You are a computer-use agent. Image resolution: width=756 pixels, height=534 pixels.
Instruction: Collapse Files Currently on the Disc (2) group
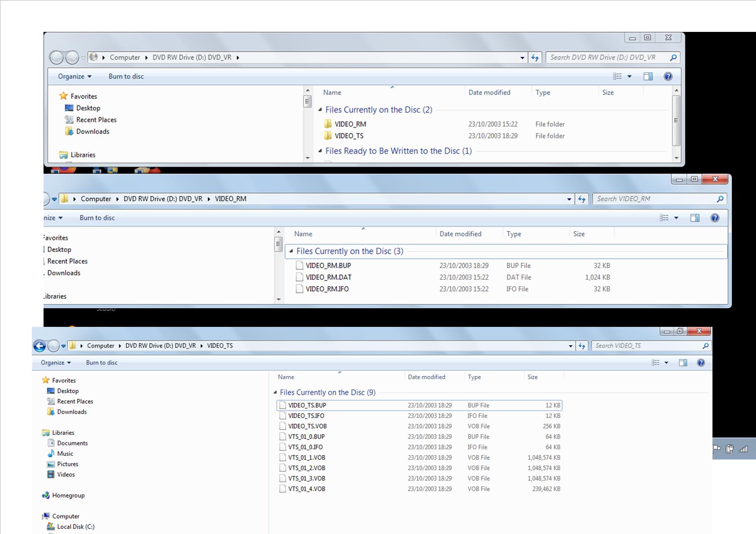tap(320, 110)
